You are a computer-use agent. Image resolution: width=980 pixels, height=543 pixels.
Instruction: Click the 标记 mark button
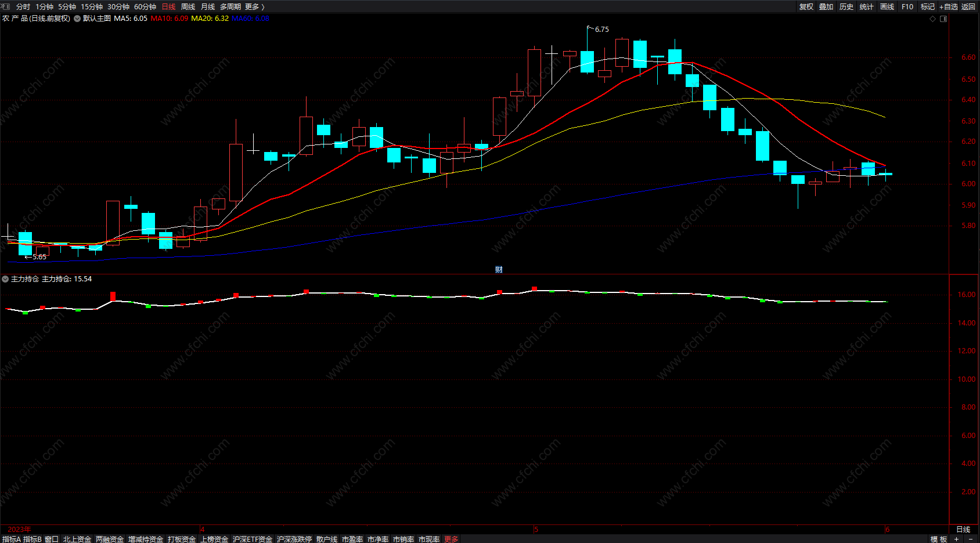pyautogui.click(x=928, y=7)
